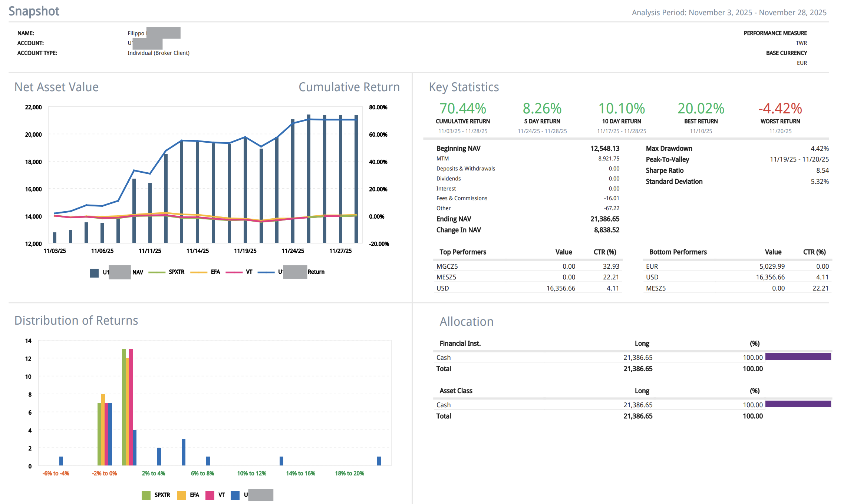
Task: Click the account Return legend line marker
Action: (266, 272)
